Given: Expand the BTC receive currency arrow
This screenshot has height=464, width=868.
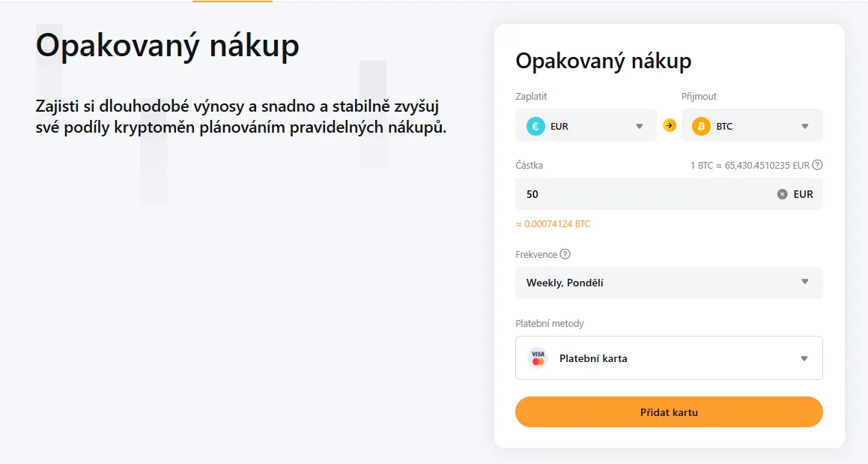Looking at the screenshot, I should coord(805,126).
